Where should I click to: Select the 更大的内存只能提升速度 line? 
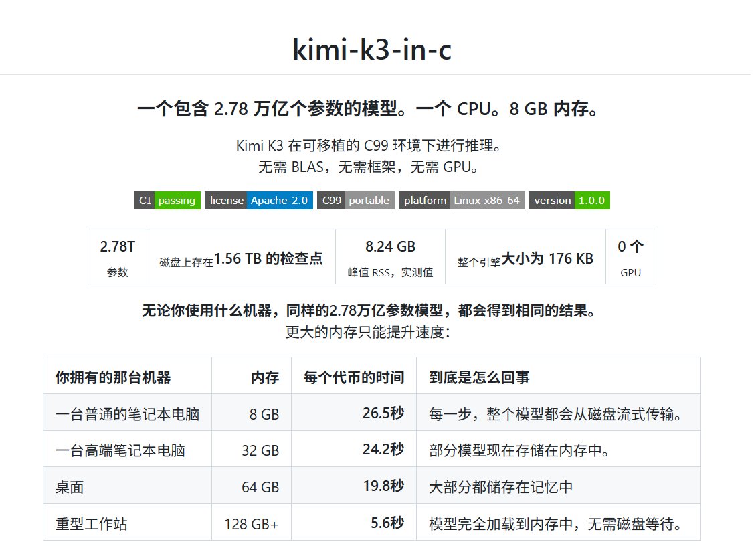(368, 332)
